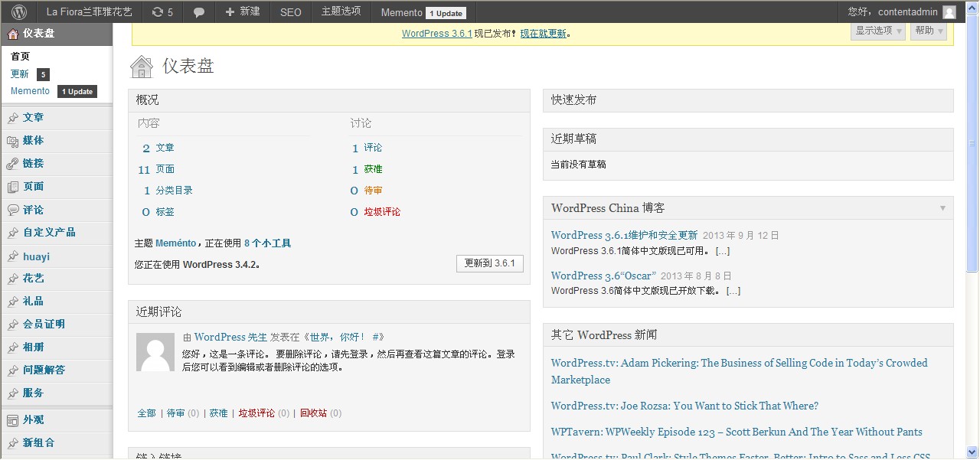Collapse the 概况 box via its header

[x=329, y=100]
